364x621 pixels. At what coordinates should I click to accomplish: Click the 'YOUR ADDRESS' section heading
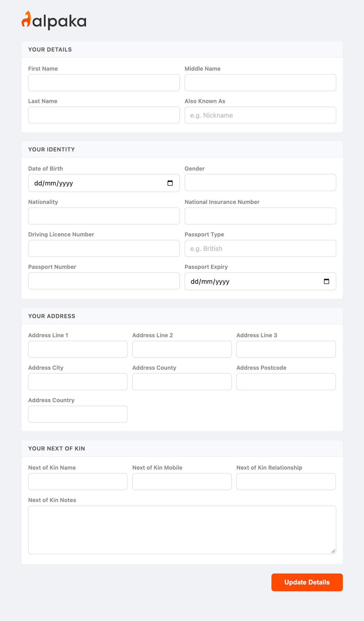[x=52, y=316]
